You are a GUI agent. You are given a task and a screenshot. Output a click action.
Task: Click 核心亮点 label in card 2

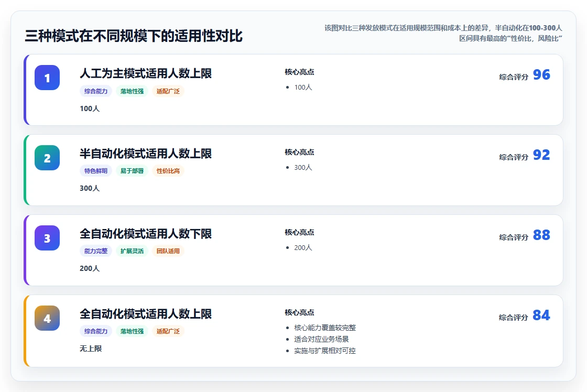(299, 152)
